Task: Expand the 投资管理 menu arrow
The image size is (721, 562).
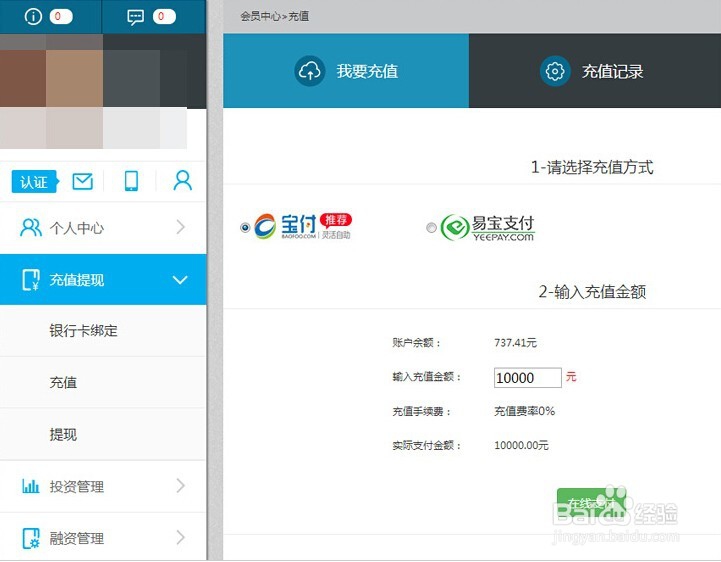Action: pos(181,486)
